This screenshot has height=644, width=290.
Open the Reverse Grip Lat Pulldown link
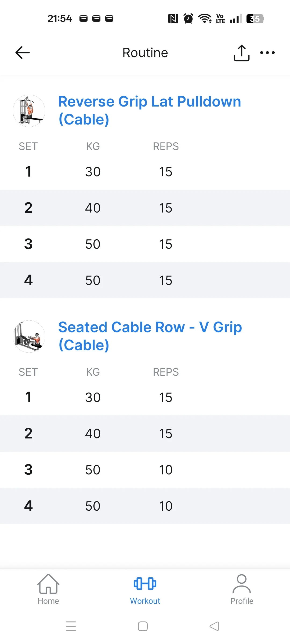150,110
